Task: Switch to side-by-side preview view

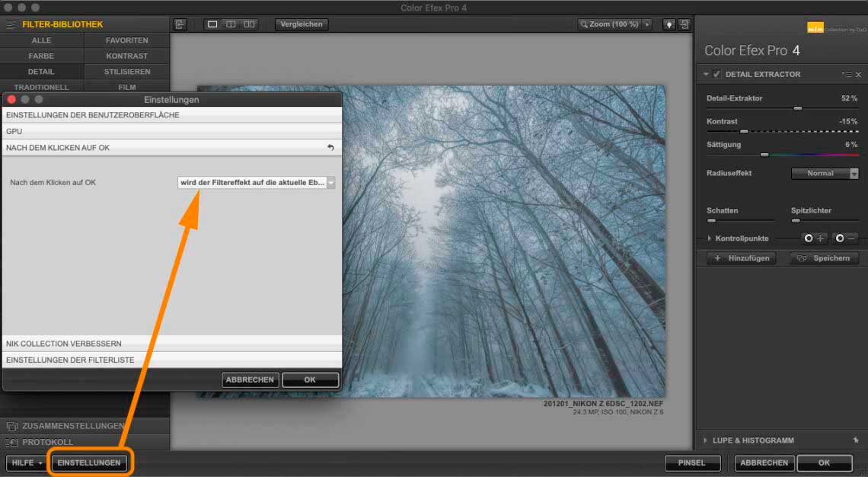Action: 249,24
